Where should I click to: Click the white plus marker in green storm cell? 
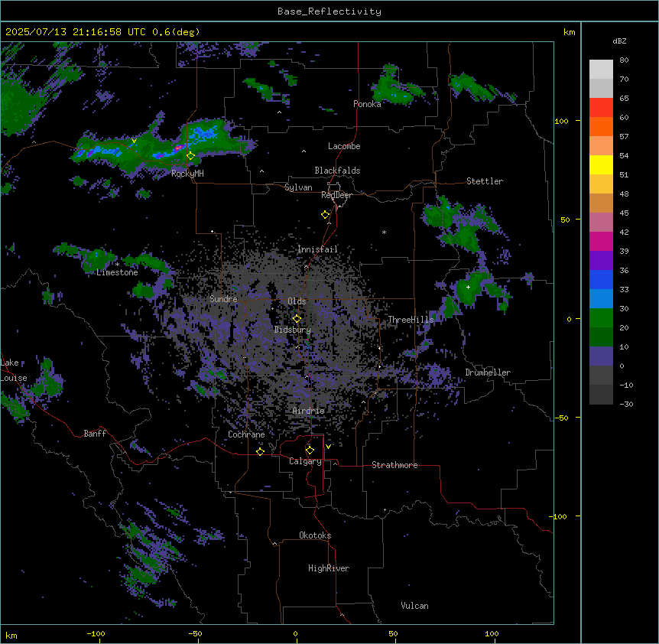click(468, 287)
